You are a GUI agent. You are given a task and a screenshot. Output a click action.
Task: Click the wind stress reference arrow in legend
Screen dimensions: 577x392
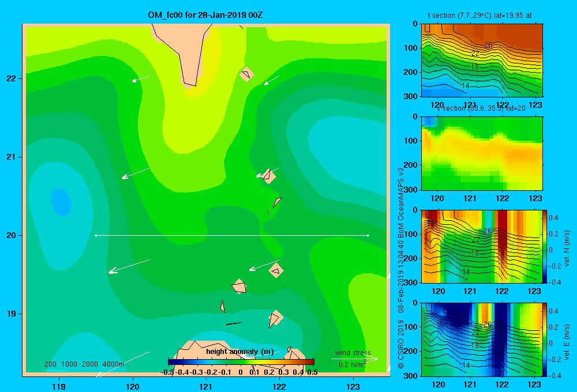point(354,359)
